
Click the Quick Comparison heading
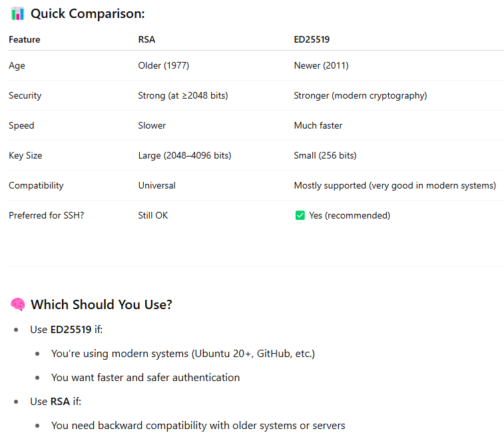87,13
